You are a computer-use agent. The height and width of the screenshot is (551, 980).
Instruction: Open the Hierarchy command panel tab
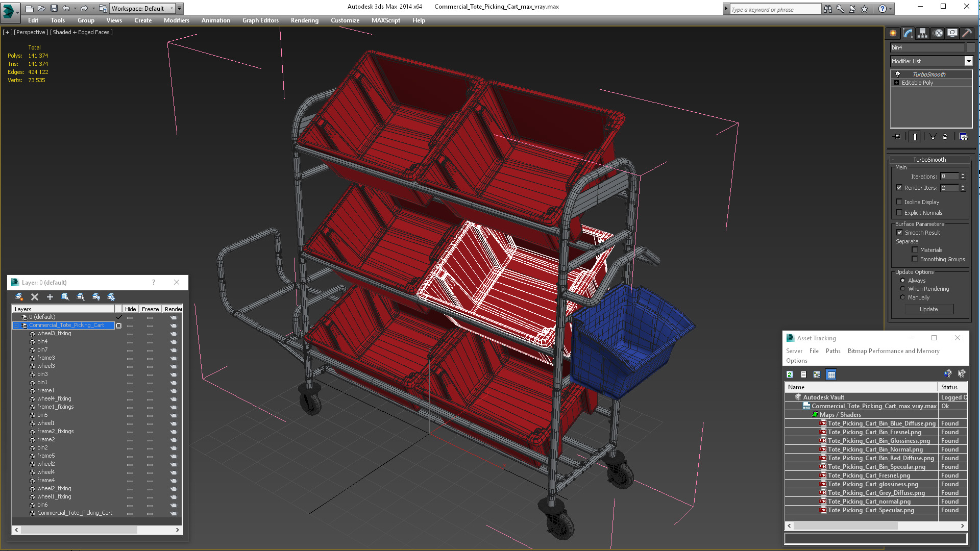pos(922,33)
